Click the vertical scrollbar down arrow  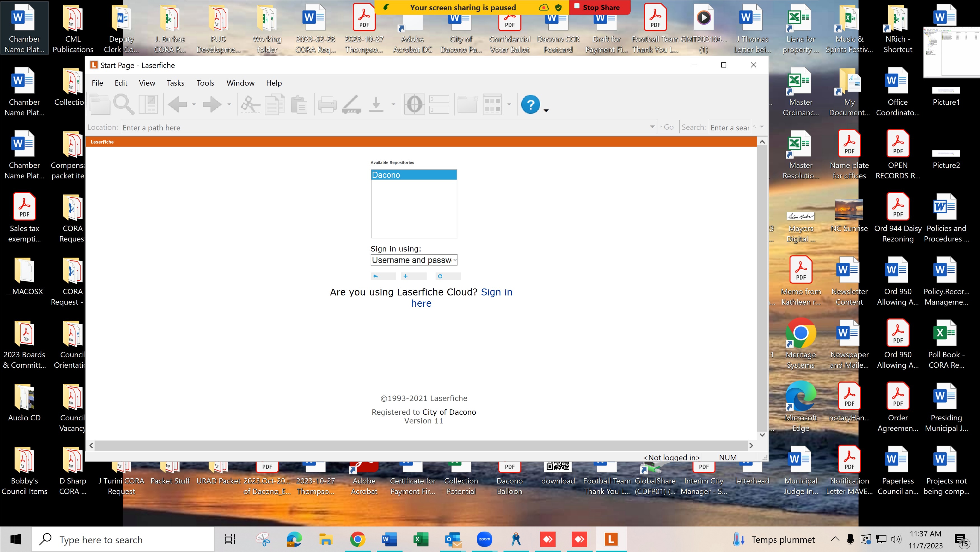762,434
